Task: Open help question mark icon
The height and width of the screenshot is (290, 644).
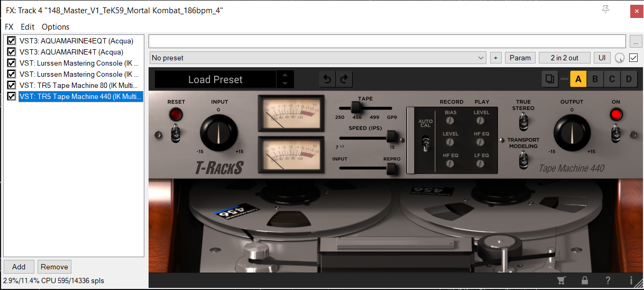Action: (x=608, y=280)
